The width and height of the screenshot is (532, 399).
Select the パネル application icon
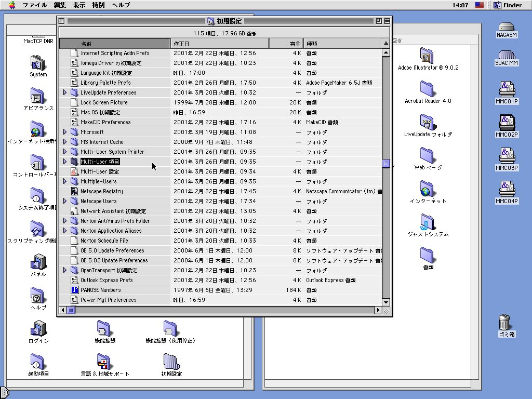38,262
